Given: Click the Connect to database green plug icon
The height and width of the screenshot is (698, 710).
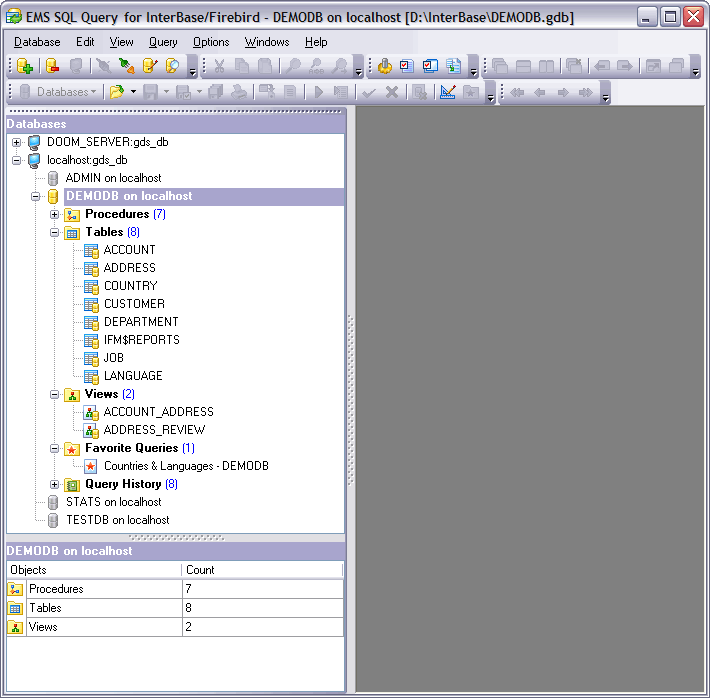Looking at the screenshot, I should point(126,66).
